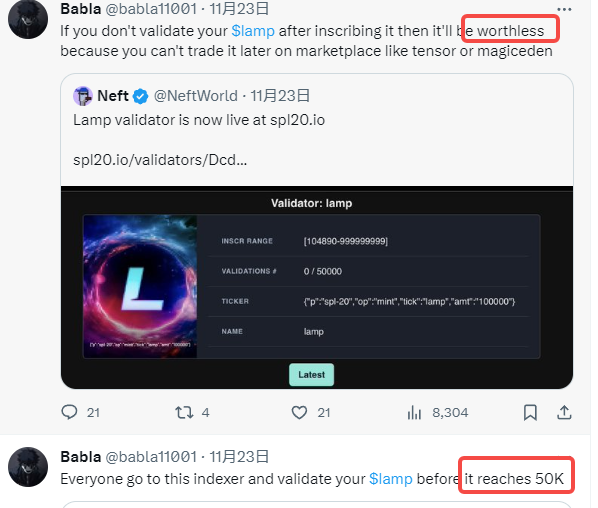Retweet the lamp validator post
Viewport: 598px width, 508px height.
coord(184,413)
